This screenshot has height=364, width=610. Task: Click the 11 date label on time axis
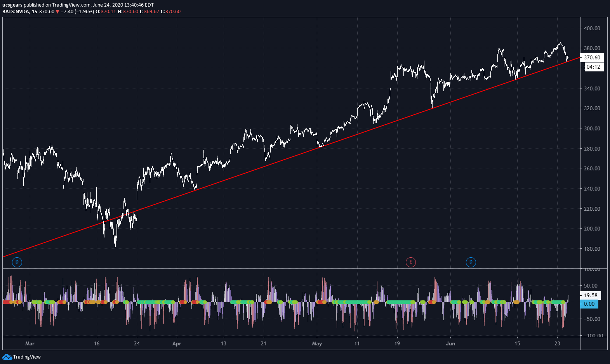pos(357,343)
